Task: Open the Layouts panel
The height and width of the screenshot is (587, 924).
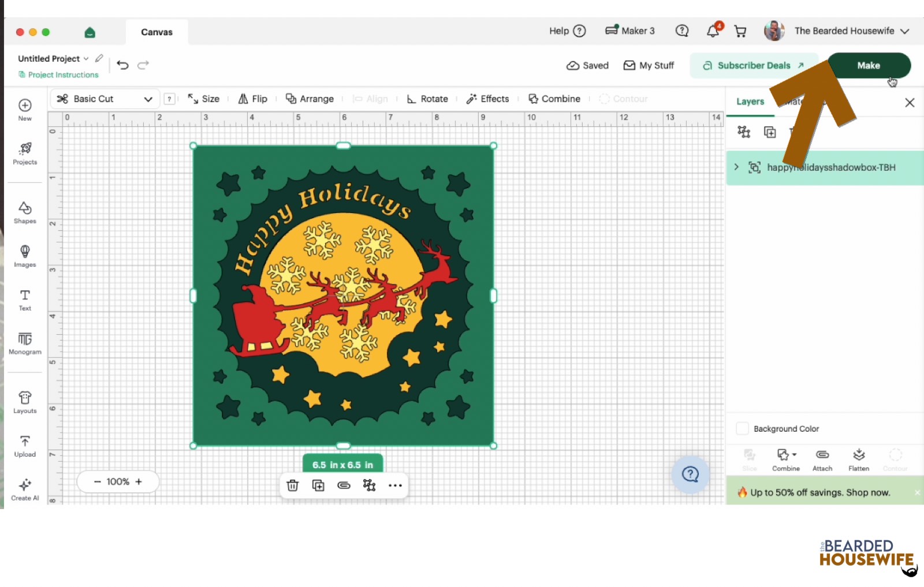Action: point(25,402)
